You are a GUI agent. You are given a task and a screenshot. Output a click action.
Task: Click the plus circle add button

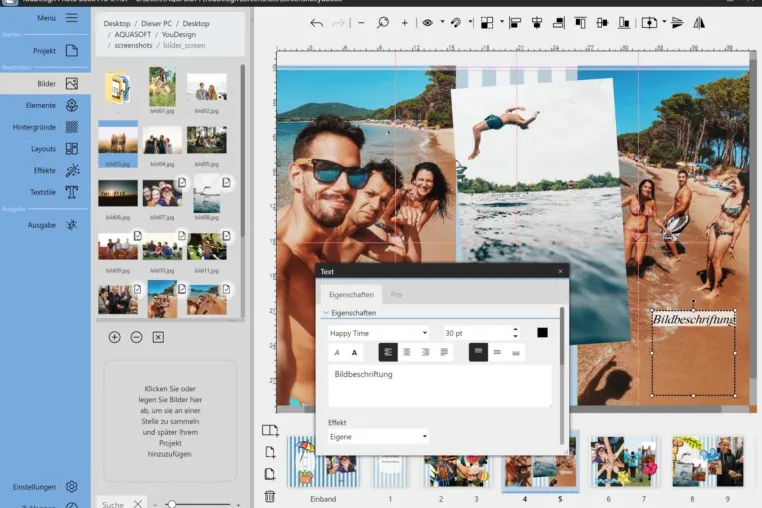tap(115, 337)
